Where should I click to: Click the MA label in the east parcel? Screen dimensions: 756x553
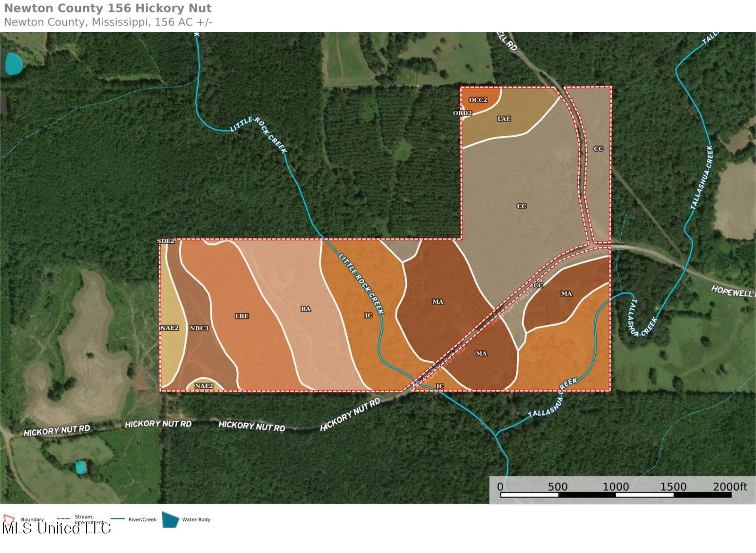pos(567,294)
